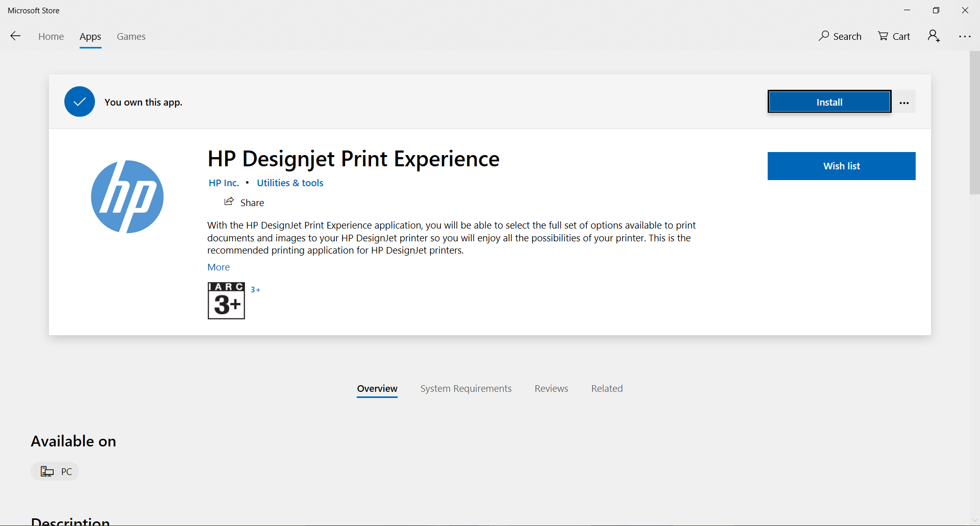The height and width of the screenshot is (526, 980).
Task: Open the Search magnifier in the header
Action: pos(840,36)
